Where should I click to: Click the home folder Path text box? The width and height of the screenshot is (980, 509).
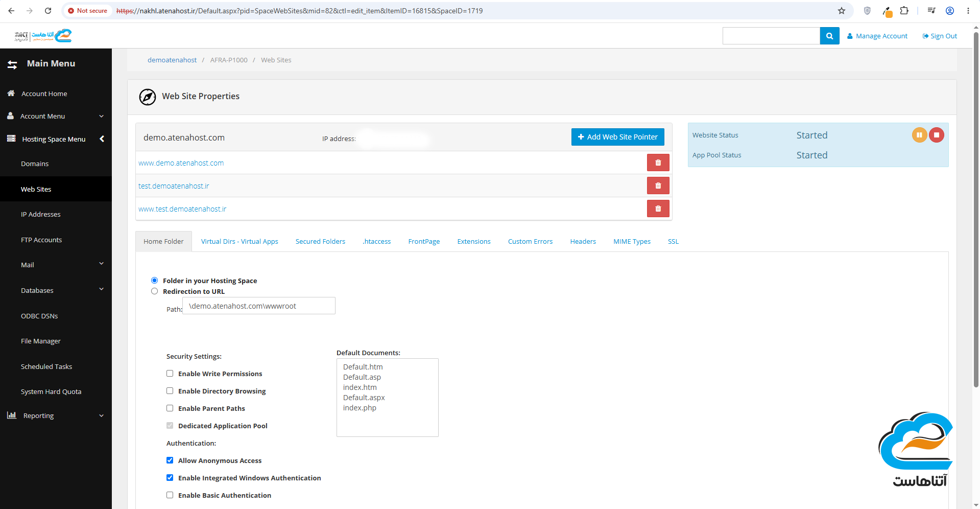[259, 306]
